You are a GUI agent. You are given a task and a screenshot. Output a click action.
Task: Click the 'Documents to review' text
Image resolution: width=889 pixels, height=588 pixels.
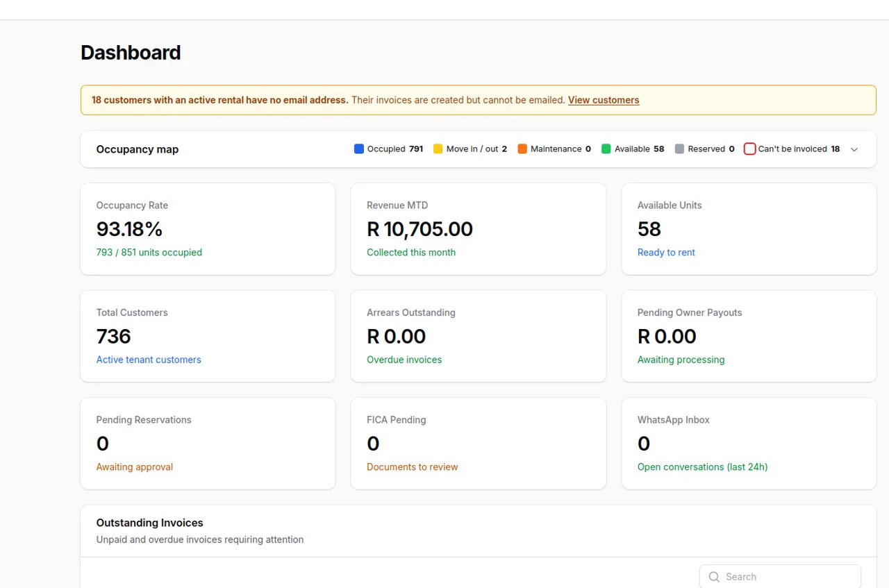(413, 467)
